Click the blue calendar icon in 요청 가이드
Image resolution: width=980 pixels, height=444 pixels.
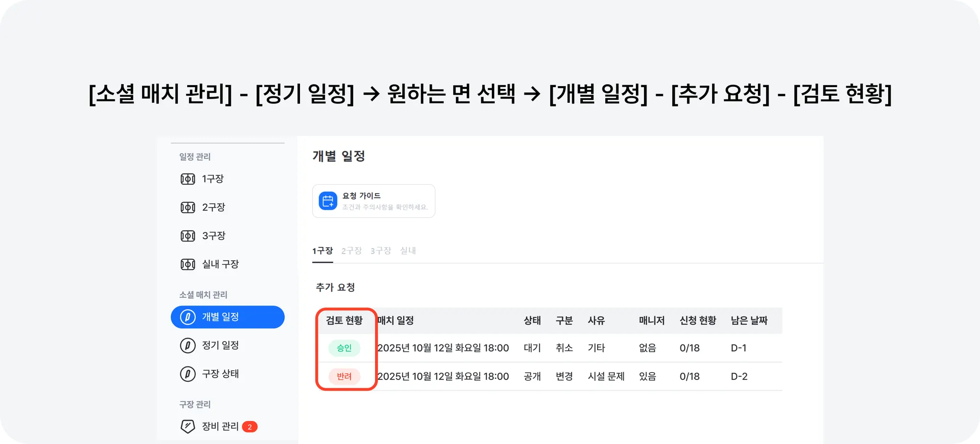[x=328, y=201]
